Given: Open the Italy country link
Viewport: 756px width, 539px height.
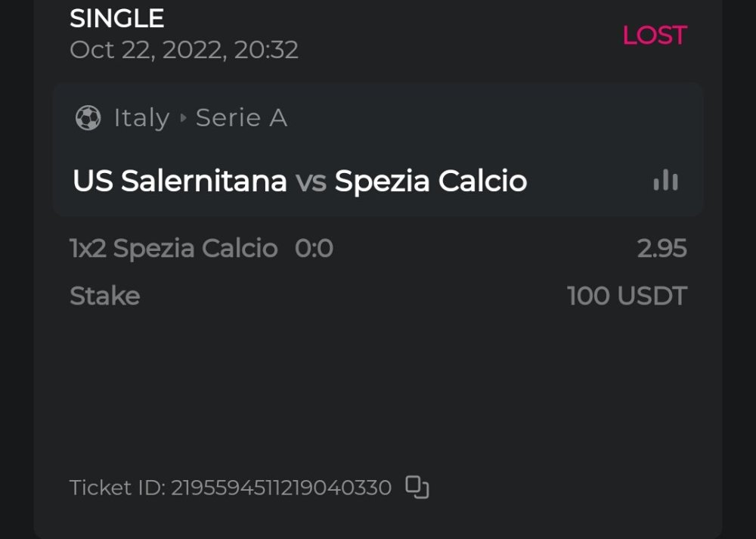Looking at the screenshot, I should coord(141,118).
